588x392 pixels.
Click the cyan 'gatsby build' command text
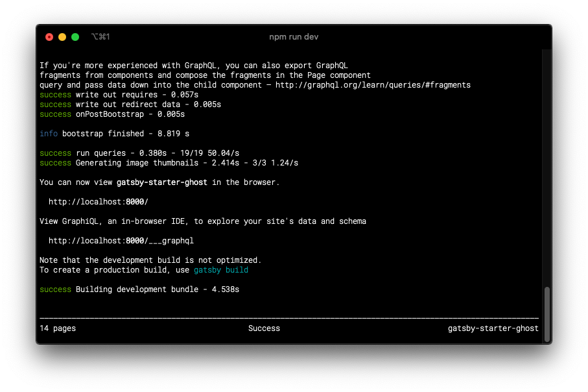(221, 270)
